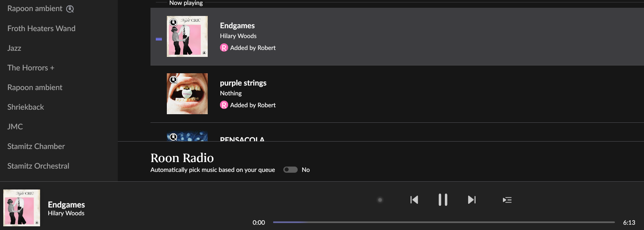
Task: Click the purple strings album cover thumbnail
Action: click(187, 94)
